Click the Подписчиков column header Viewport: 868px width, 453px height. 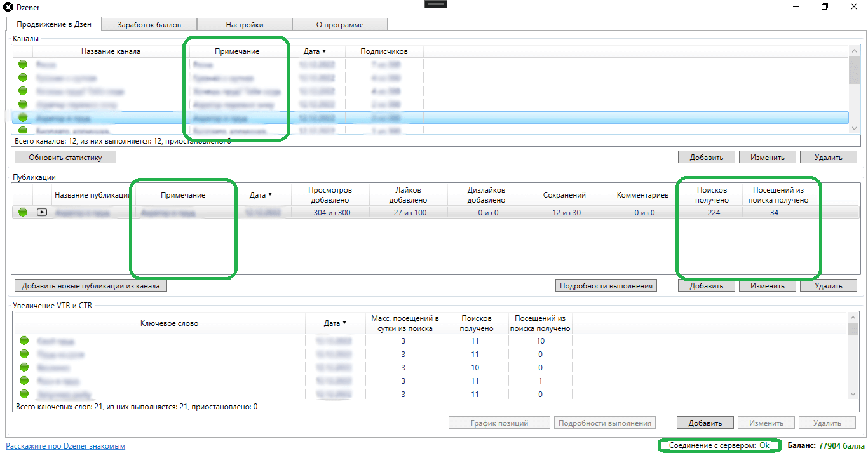384,51
